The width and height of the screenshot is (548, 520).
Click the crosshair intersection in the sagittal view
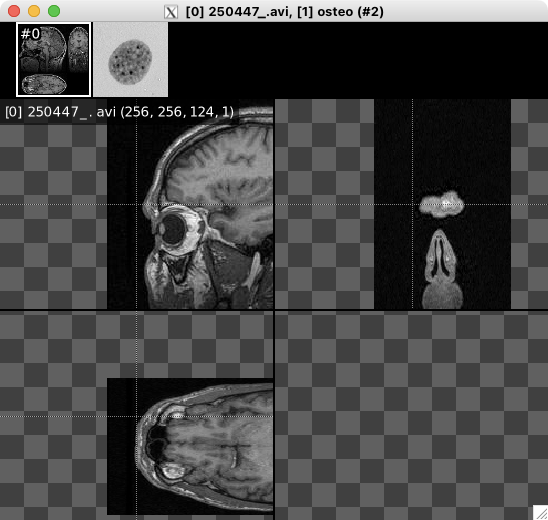coord(137,204)
